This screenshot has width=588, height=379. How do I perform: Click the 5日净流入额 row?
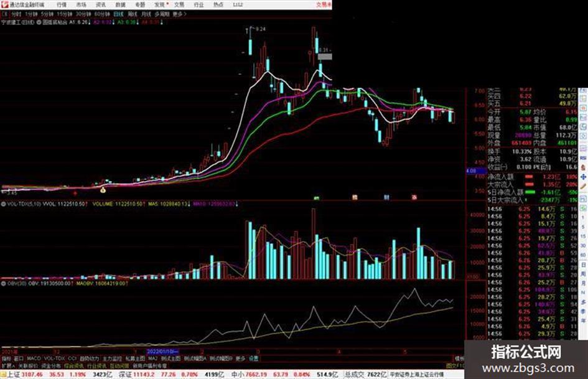point(533,192)
